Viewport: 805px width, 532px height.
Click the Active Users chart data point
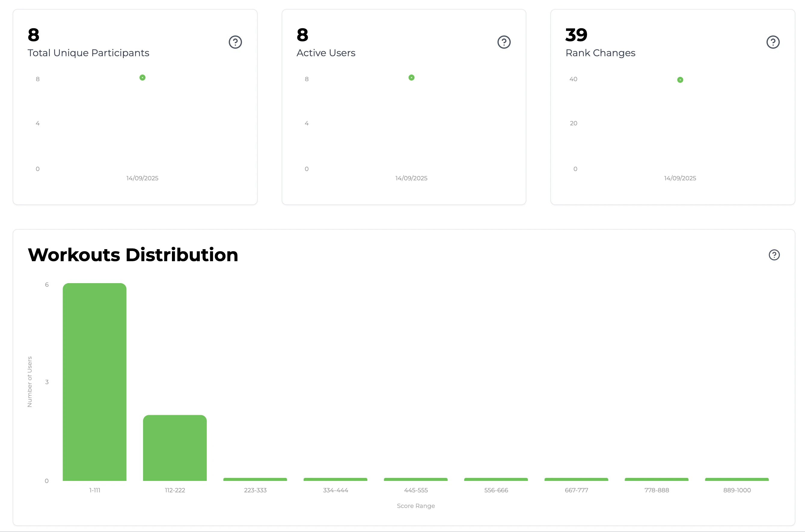(411, 78)
